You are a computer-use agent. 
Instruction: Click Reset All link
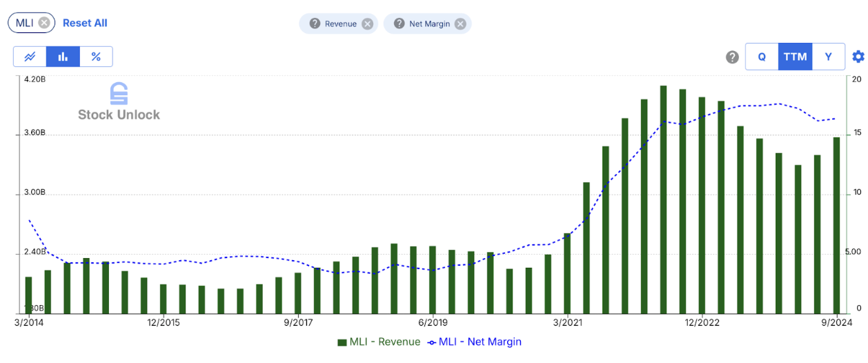pos(85,23)
